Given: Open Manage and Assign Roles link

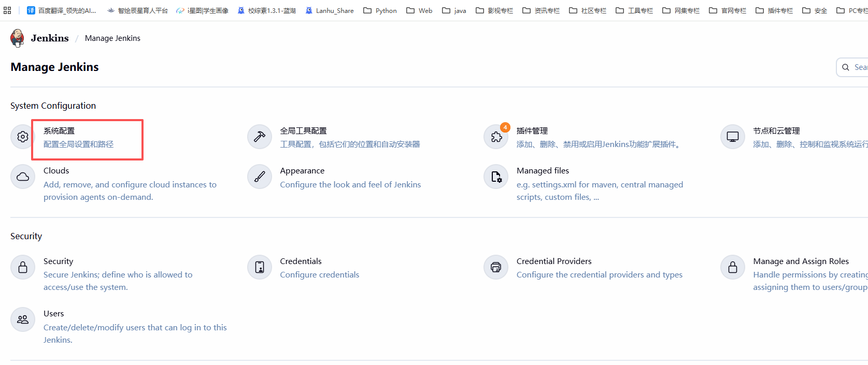Looking at the screenshot, I should 801,261.
